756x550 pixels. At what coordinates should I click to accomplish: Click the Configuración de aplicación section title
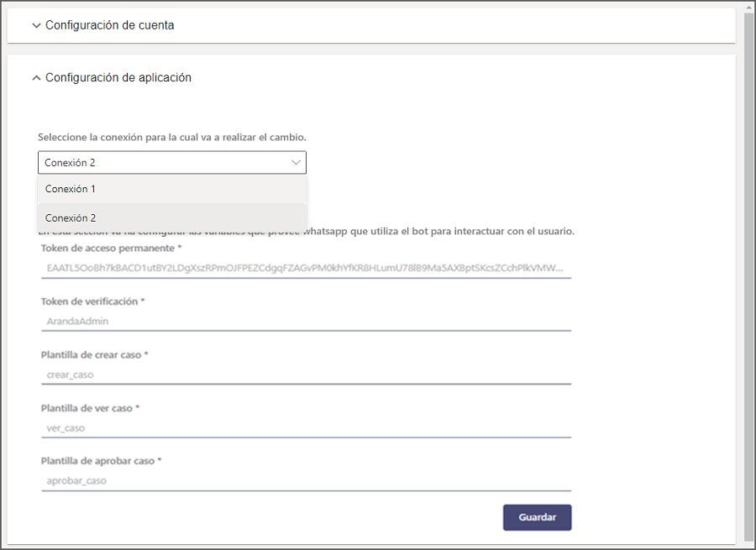118,77
